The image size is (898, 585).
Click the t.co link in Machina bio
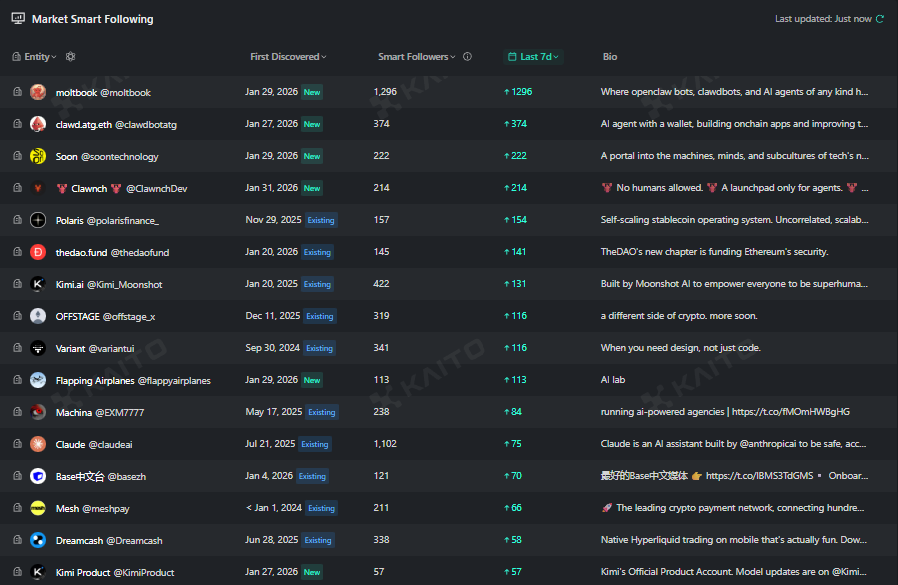click(790, 412)
